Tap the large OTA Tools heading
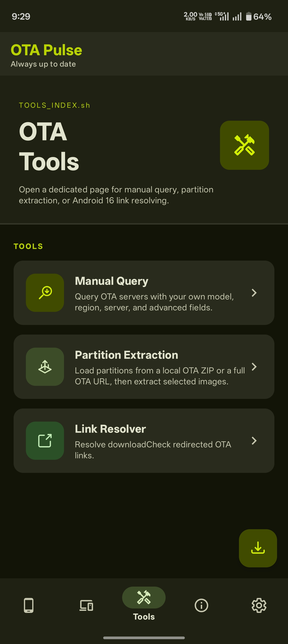 tap(49, 146)
